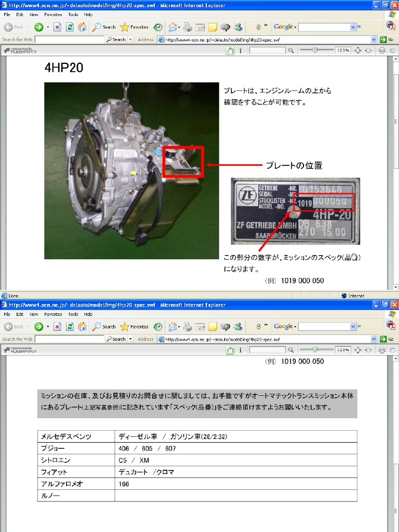This screenshot has height=532, width=399.
Task: Click the Search toolbar button in lower IE window
Action: 104,327
